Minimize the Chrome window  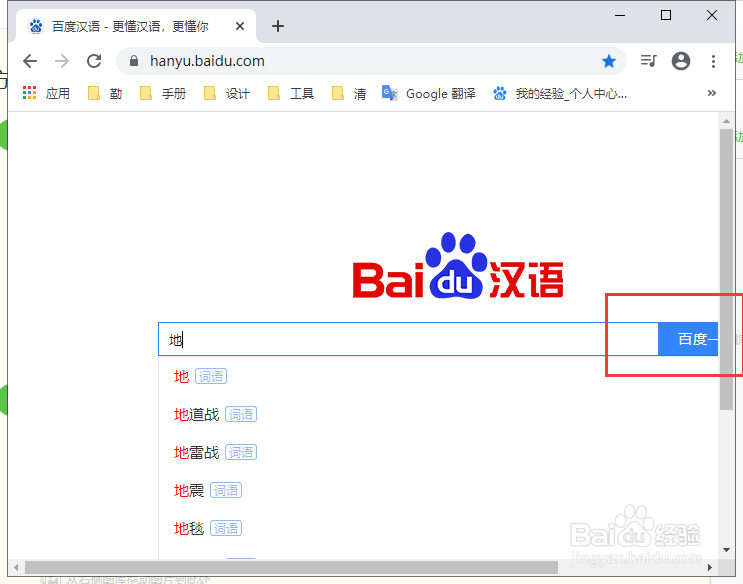620,15
